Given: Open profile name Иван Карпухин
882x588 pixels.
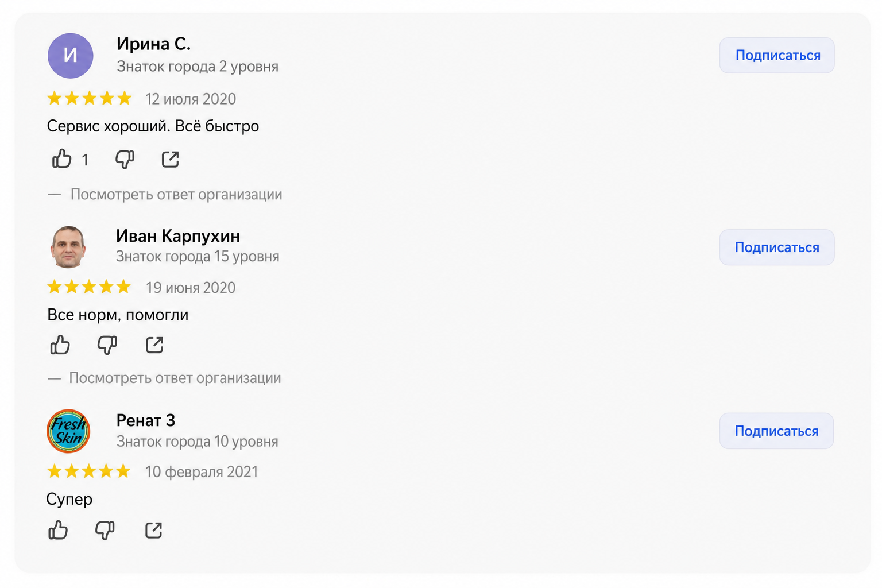Looking at the screenshot, I should point(178,235).
